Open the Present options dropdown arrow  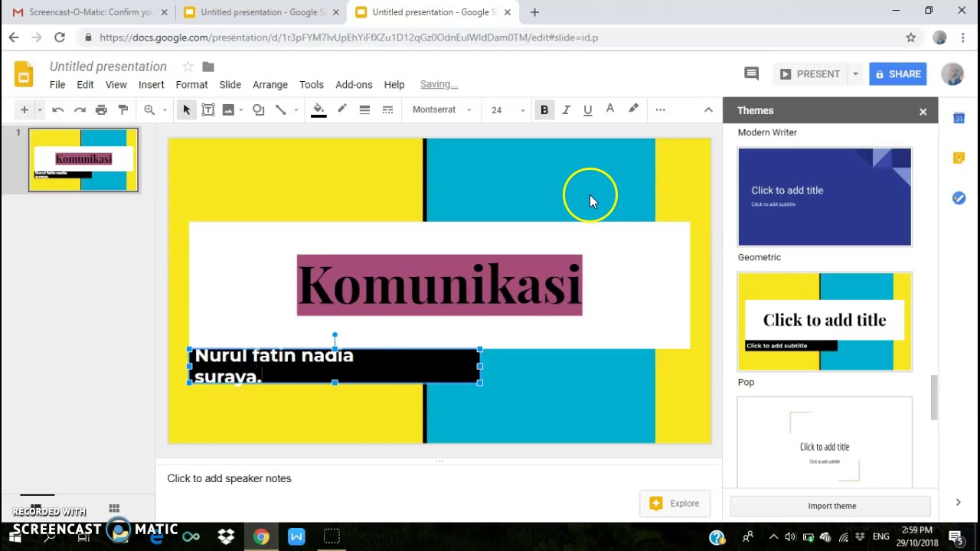click(x=855, y=74)
